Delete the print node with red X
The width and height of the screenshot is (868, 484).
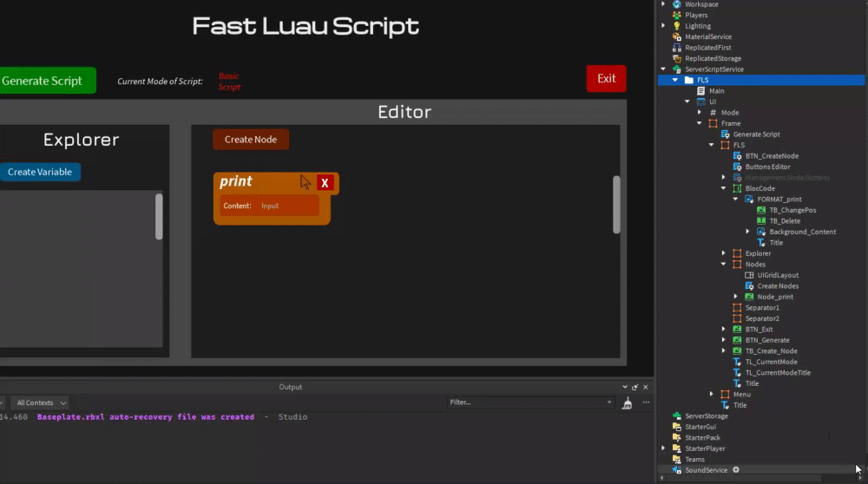pyautogui.click(x=325, y=182)
